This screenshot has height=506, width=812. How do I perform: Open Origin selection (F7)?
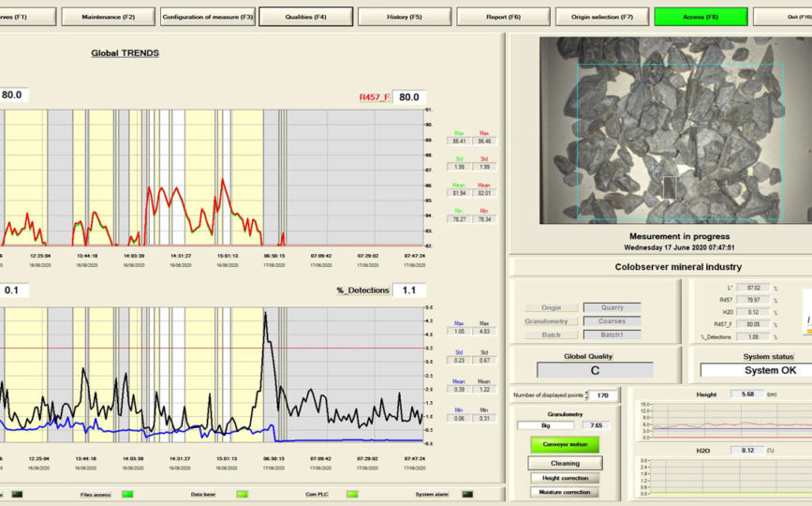point(602,17)
